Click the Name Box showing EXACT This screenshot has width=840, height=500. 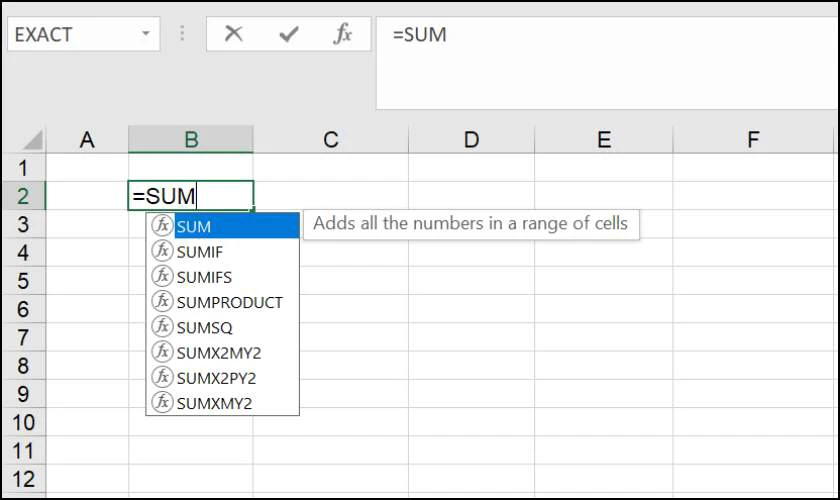[84, 34]
